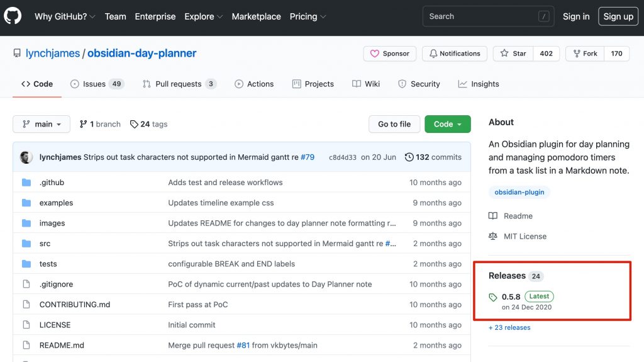Click the Readme book icon in About

(493, 216)
